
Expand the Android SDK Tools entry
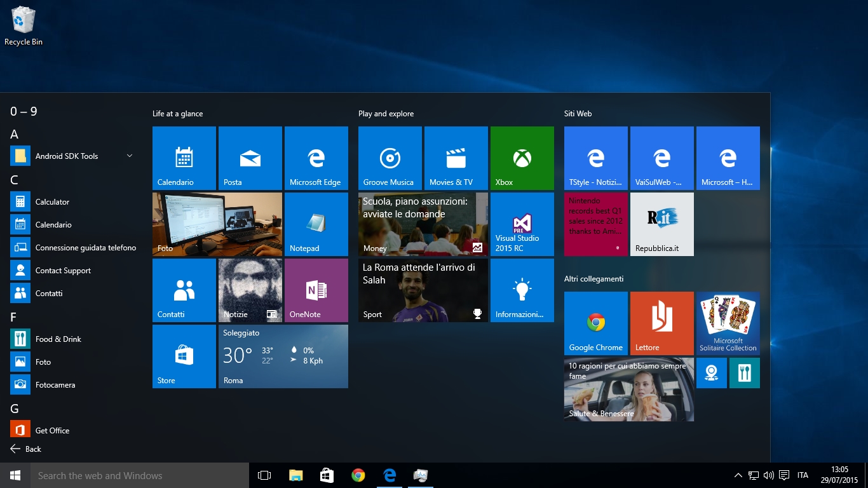129,156
